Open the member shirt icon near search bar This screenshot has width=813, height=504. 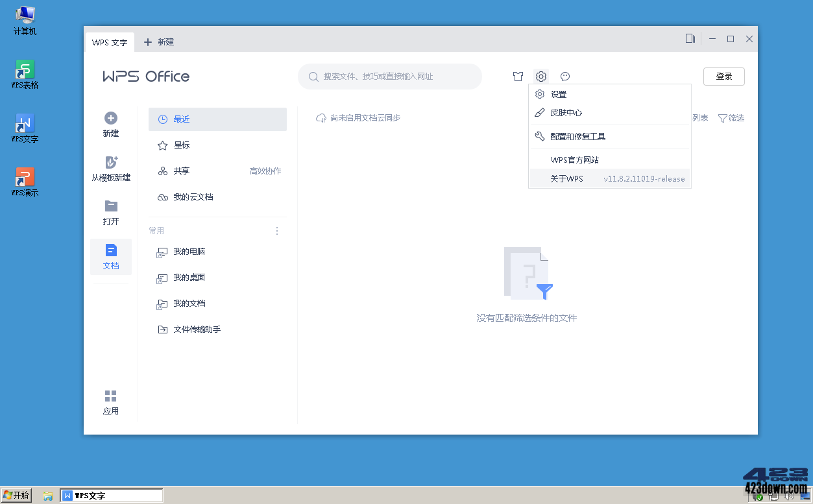(x=518, y=76)
